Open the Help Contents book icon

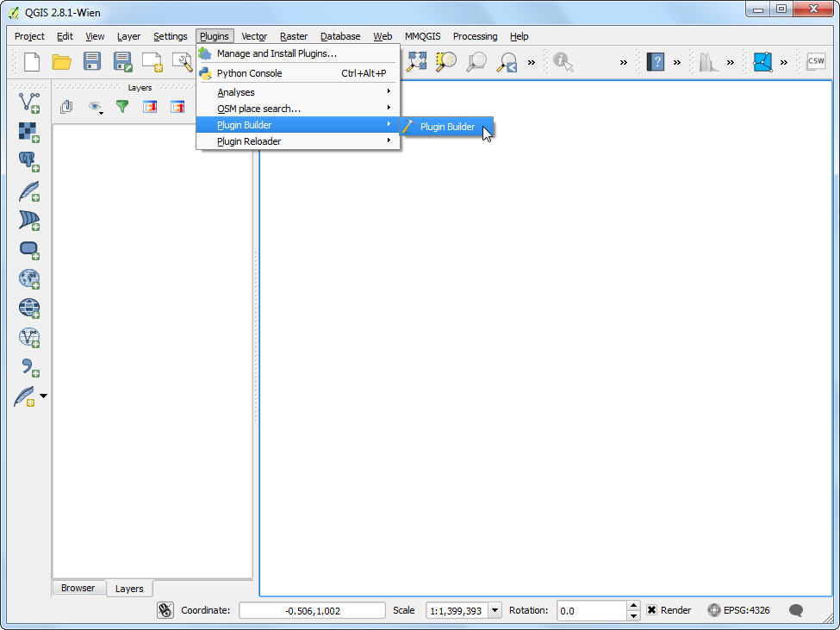(x=656, y=61)
